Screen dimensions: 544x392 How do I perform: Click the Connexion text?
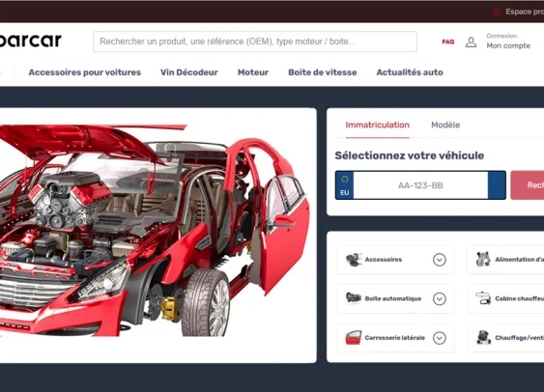coord(501,36)
